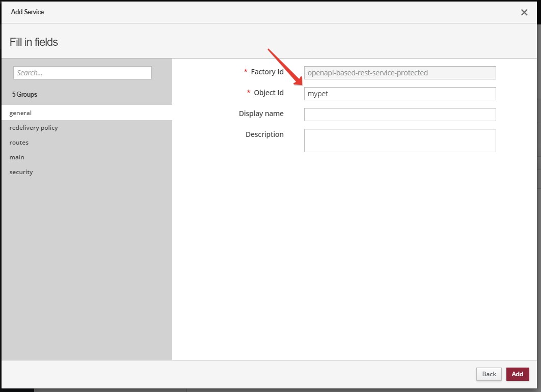Viewport: 541px width, 392px height.
Task: Show the security group settings
Action: point(21,172)
